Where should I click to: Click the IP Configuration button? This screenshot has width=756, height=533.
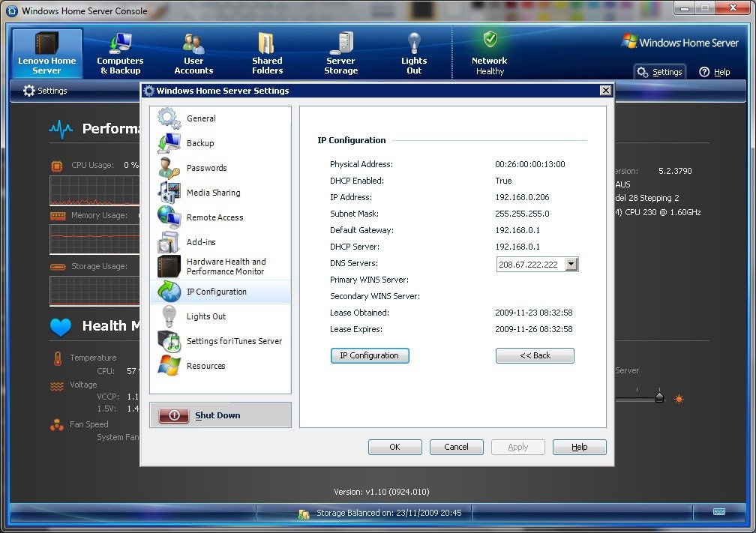[370, 355]
